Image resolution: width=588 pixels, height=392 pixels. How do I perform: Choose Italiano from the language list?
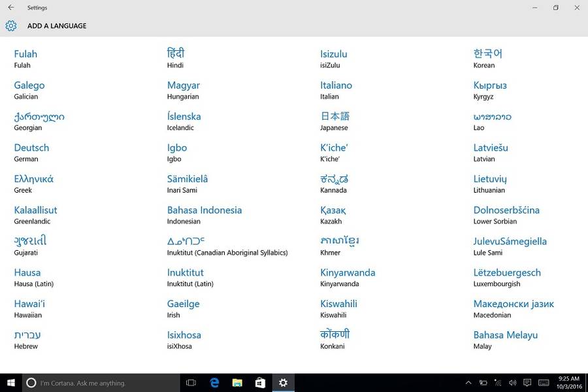[336, 86]
